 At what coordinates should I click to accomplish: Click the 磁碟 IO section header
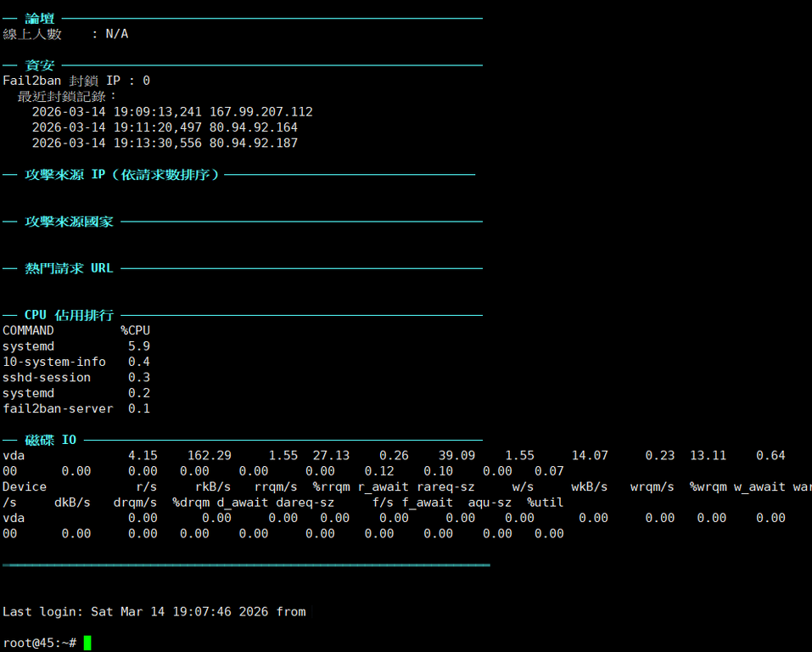tap(51, 440)
